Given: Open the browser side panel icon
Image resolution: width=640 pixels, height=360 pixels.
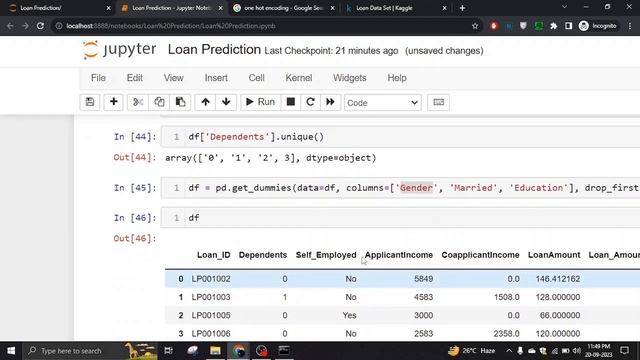Looking at the screenshot, I should coord(568,26).
